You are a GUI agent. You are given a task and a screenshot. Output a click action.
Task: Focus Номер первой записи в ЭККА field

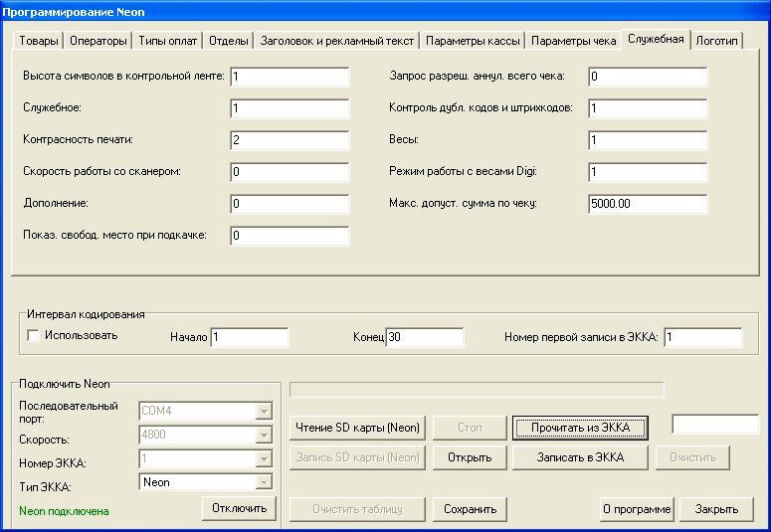703,338
